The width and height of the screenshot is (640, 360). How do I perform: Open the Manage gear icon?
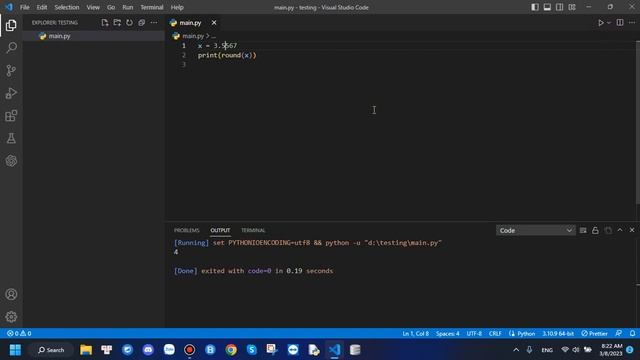click(11, 317)
